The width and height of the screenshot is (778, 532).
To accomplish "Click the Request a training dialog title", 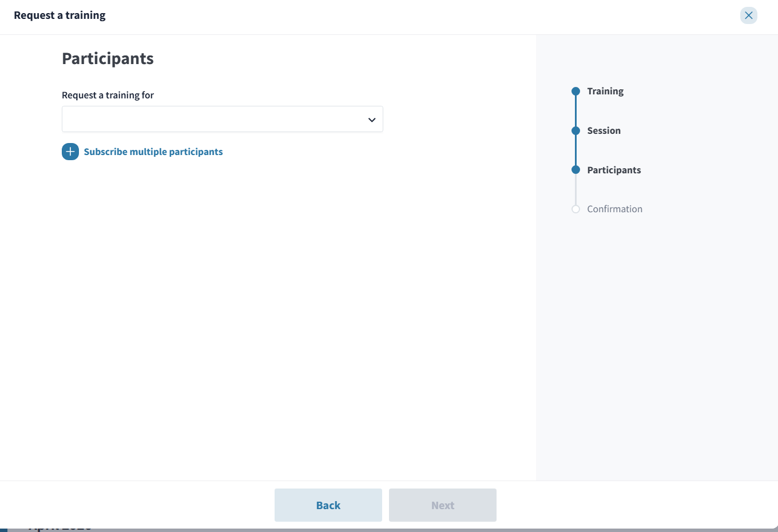I will (x=59, y=15).
